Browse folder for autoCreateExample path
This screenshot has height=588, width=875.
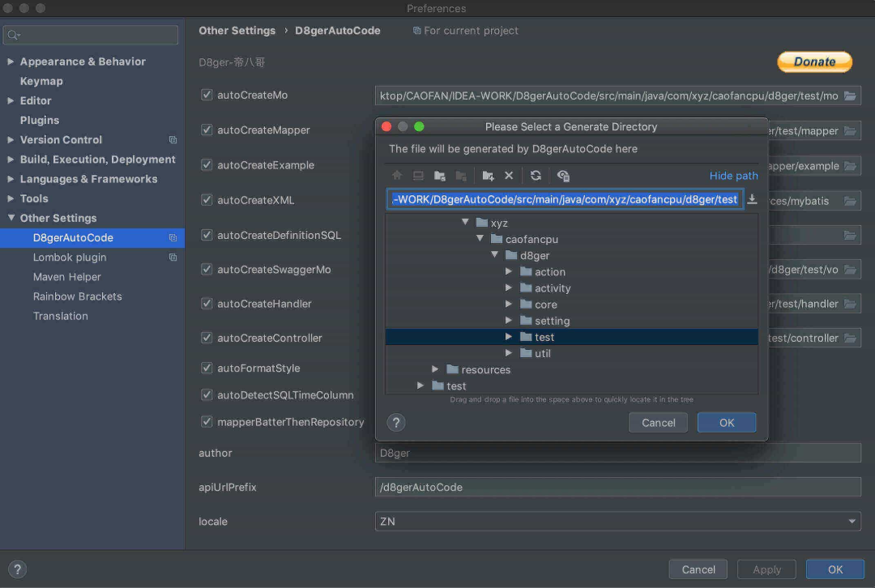tap(850, 166)
